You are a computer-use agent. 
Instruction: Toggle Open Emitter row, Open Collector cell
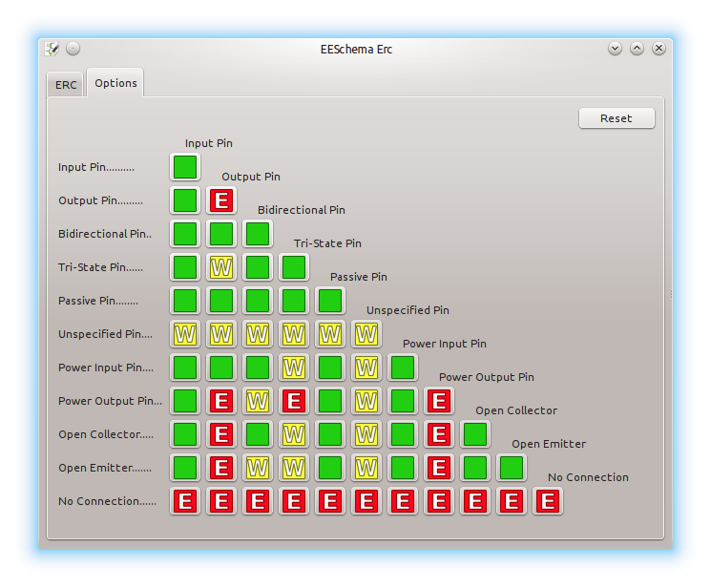pyautogui.click(x=475, y=468)
